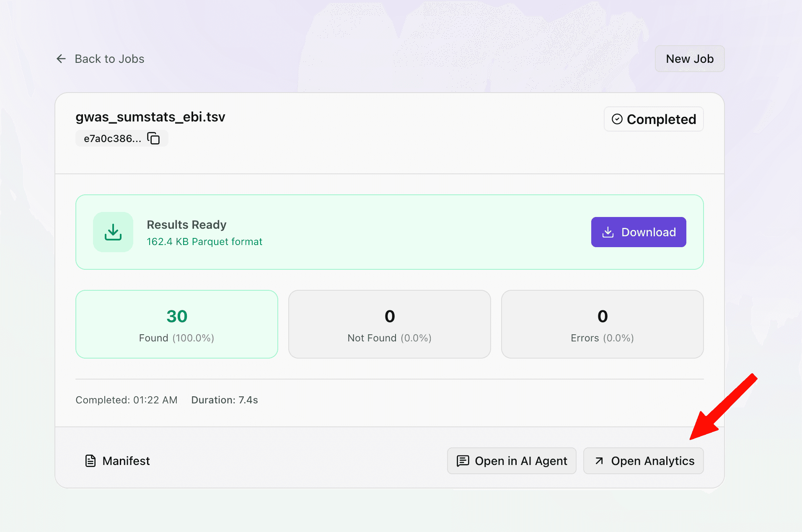Download the Parquet results file
Image resolution: width=802 pixels, height=532 pixels.
point(639,232)
